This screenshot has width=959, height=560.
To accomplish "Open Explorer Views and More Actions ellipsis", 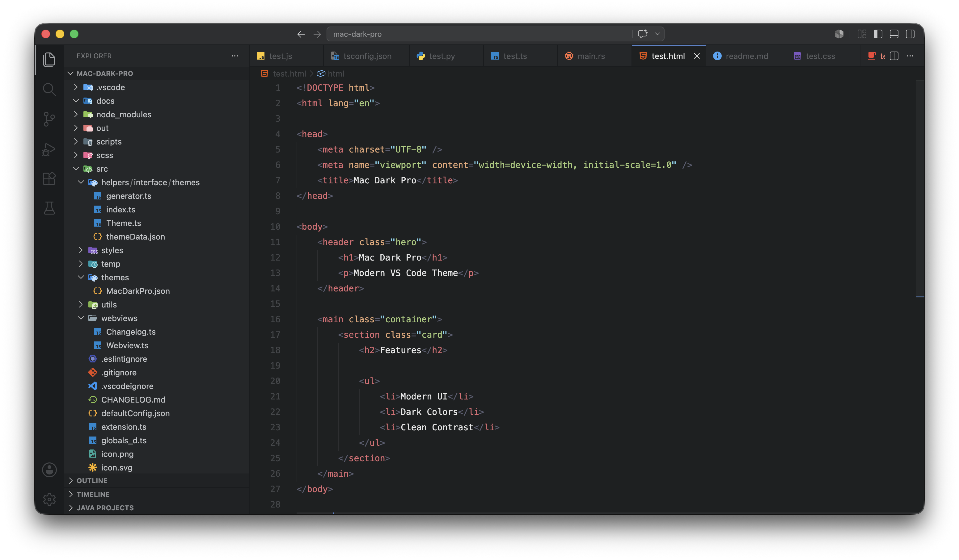I will [235, 56].
